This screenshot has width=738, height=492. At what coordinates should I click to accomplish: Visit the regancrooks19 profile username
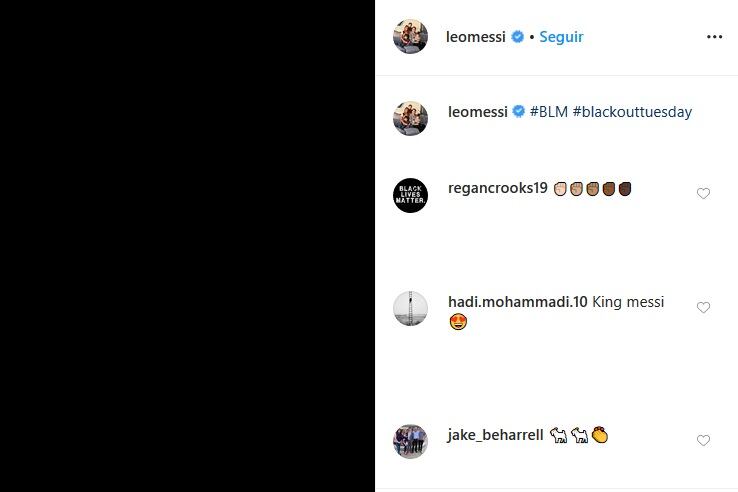[x=498, y=188]
